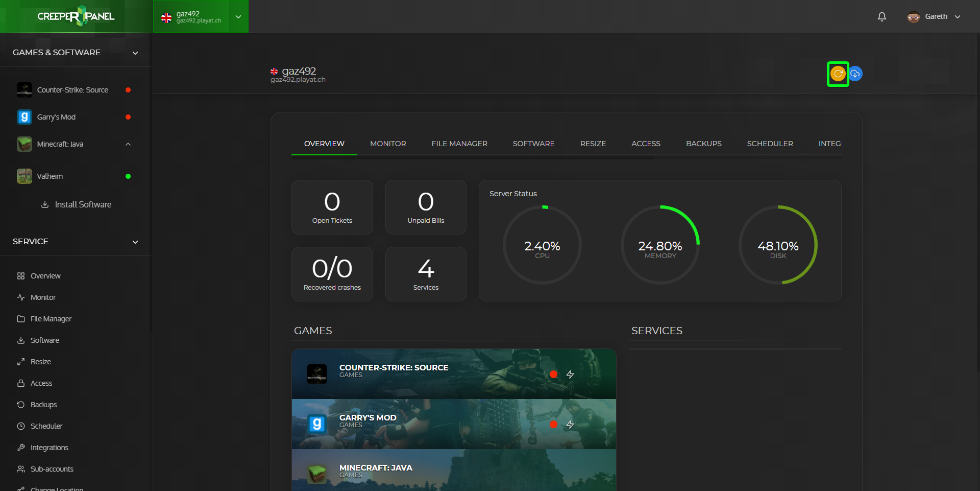
Task: Click the blue cloud download icon
Action: 855,74
